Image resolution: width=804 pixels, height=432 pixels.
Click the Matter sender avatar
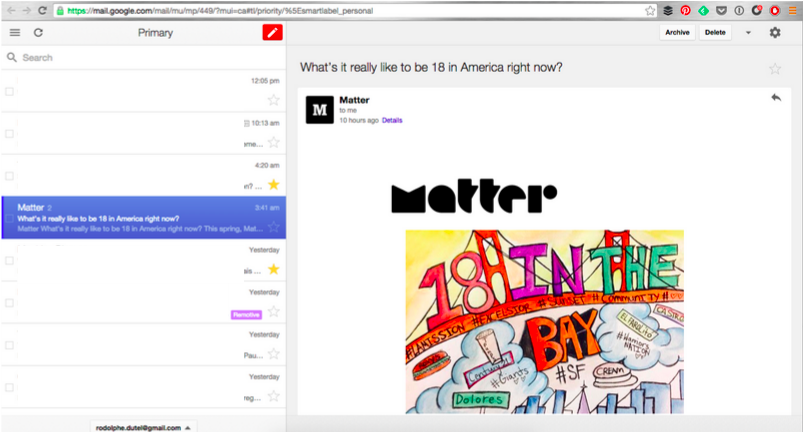click(319, 110)
